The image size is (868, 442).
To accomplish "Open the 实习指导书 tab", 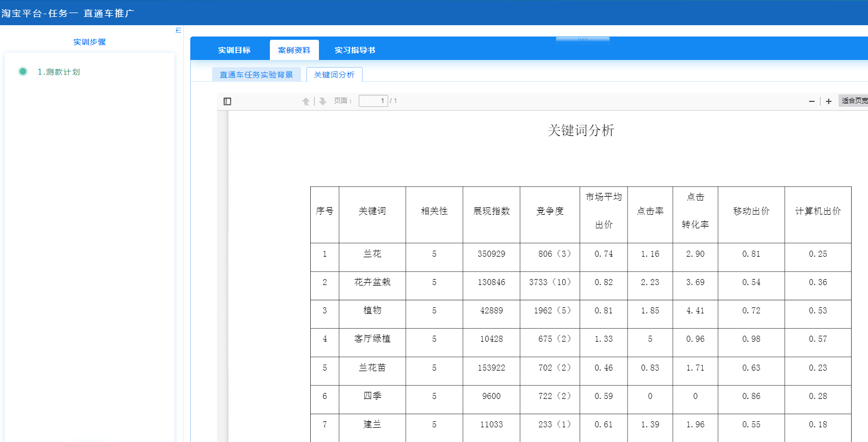I will pyautogui.click(x=354, y=50).
